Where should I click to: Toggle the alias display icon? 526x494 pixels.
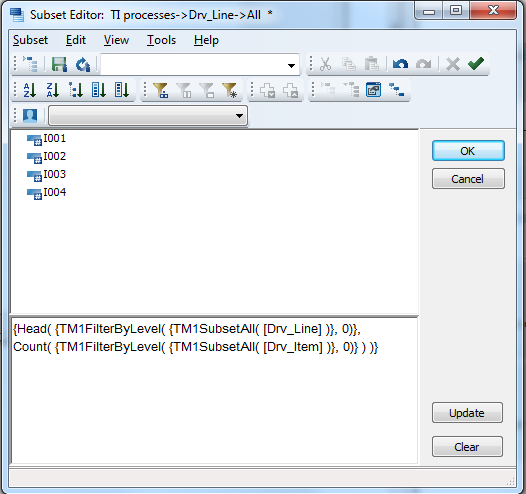(x=30, y=116)
